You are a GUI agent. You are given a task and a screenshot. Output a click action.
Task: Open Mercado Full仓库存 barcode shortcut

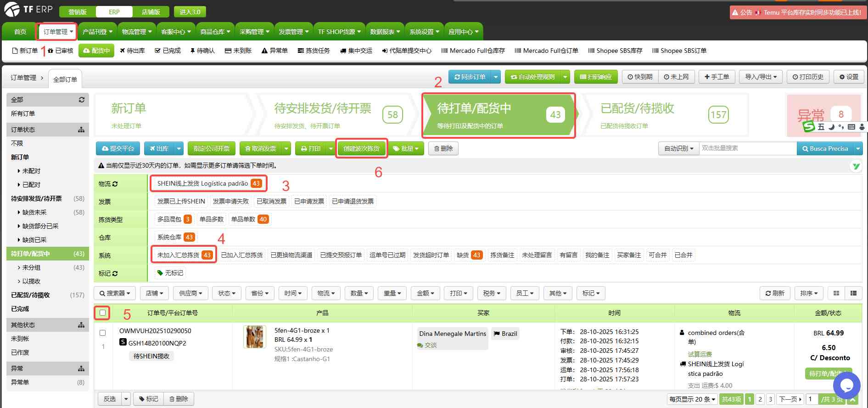473,51
